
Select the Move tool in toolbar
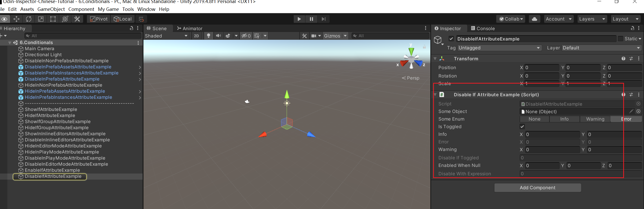pyautogui.click(x=16, y=19)
